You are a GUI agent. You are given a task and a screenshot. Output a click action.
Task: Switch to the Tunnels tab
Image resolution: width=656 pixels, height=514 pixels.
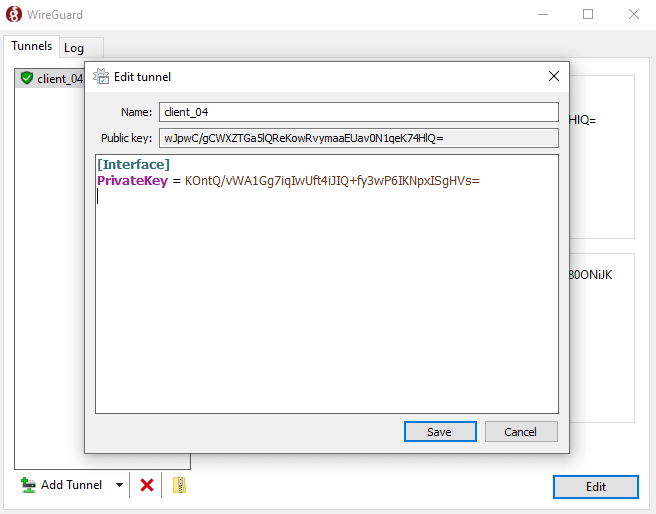(x=31, y=47)
